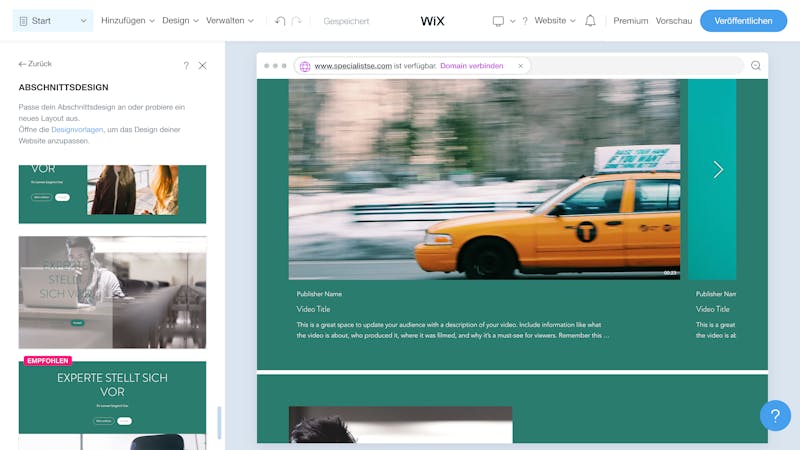
Task: Click the page icon in Start selector
Action: [23, 21]
